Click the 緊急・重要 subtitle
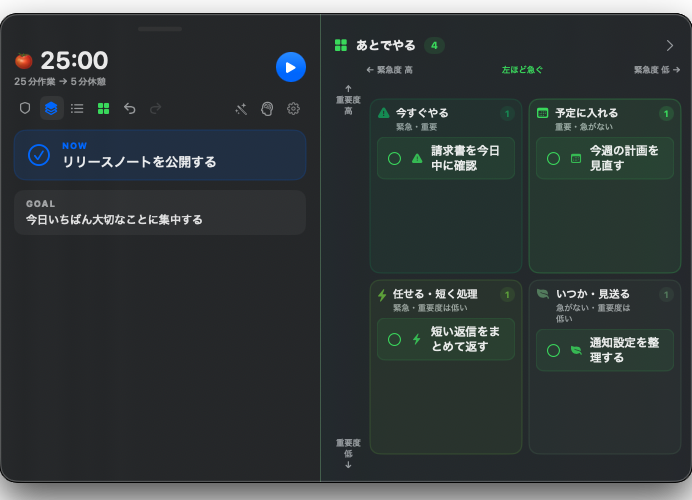 click(x=416, y=127)
